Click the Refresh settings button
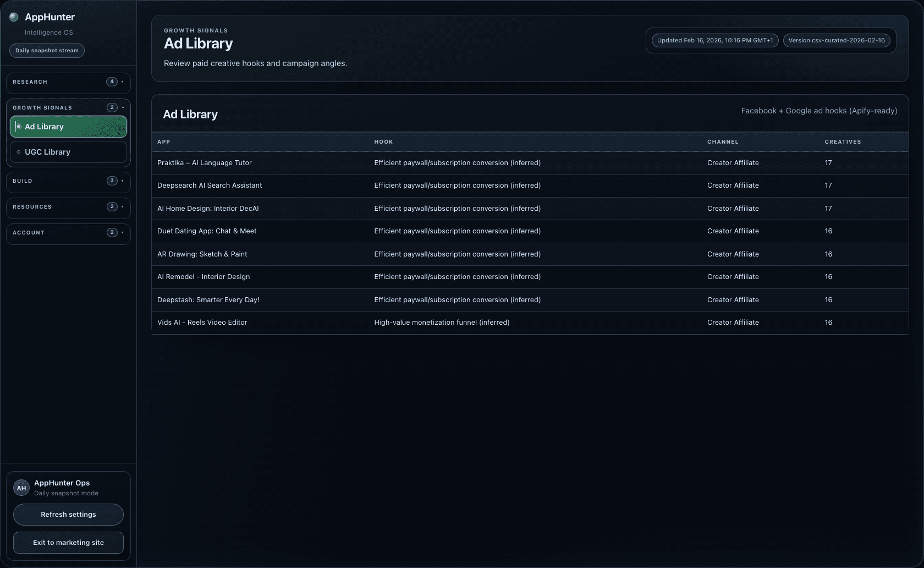This screenshot has height=568, width=924. pyautogui.click(x=68, y=515)
